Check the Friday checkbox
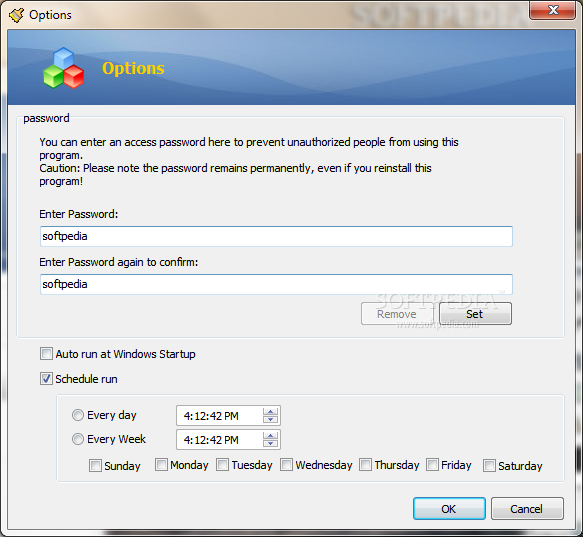The width and height of the screenshot is (583, 537). coord(432,464)
